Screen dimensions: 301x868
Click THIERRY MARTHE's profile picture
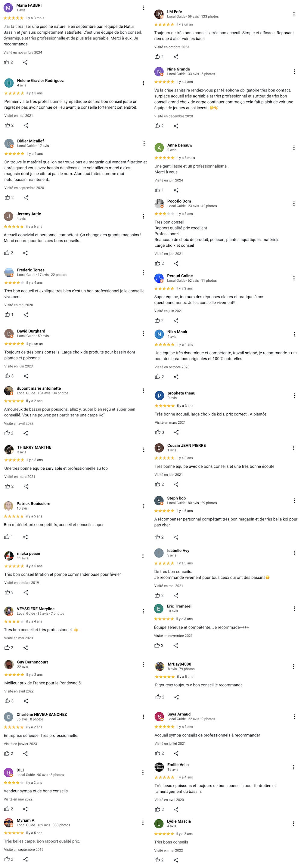[x=9, y=449]
